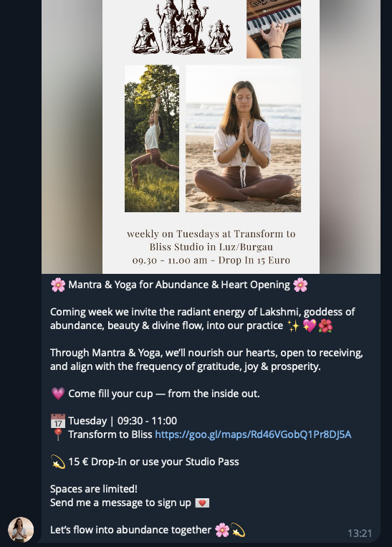Click the blossom emoji at the start of the title
The image size is (392, 547).
tap(58, 285)
